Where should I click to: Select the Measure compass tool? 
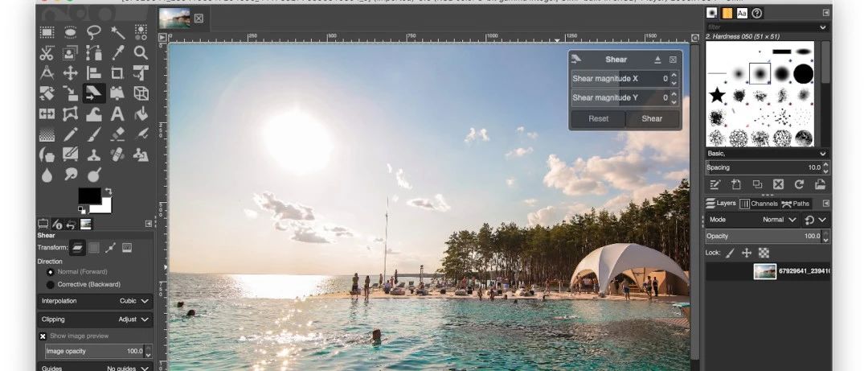click(x=47, y=73)
